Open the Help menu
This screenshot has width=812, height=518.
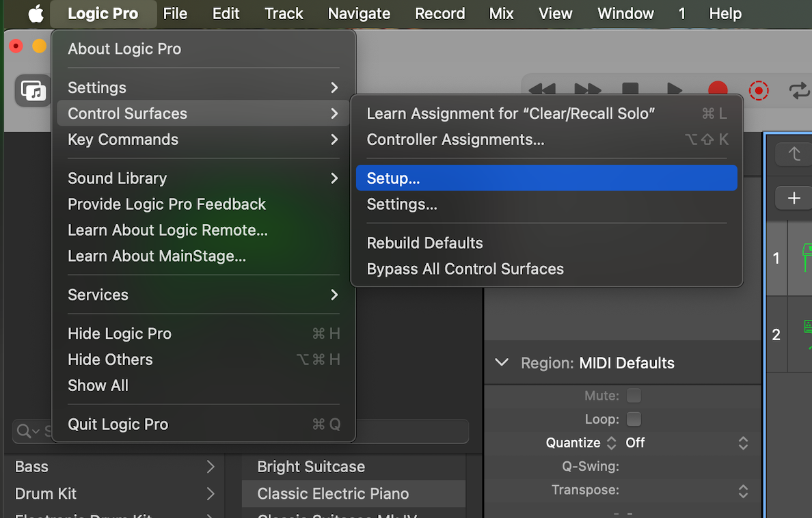pos(725,14)
